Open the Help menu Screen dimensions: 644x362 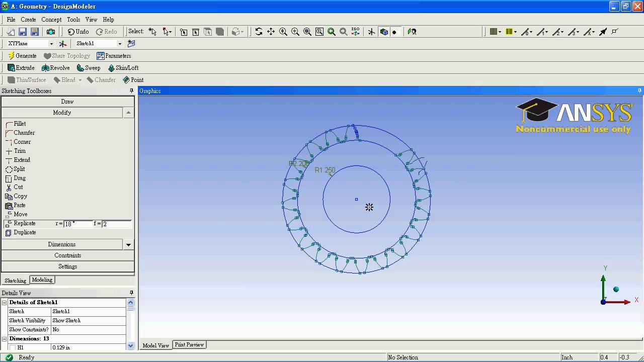108,20
